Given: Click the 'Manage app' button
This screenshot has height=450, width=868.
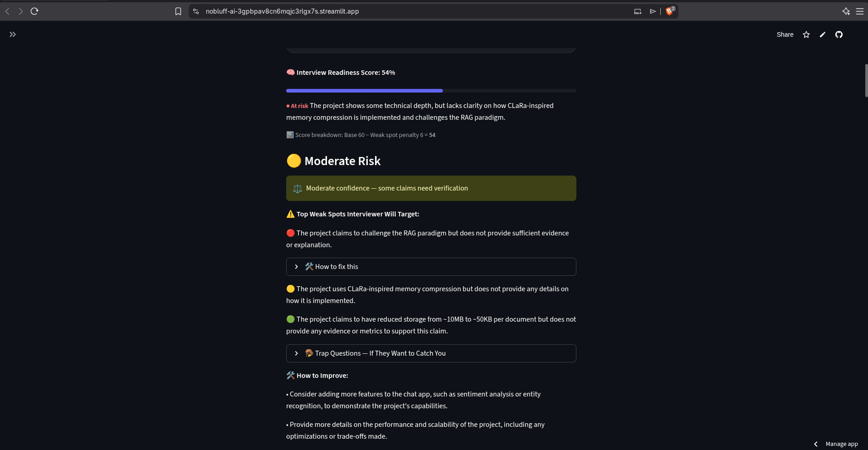Looking at the screenshot, I should click(841, 444).
